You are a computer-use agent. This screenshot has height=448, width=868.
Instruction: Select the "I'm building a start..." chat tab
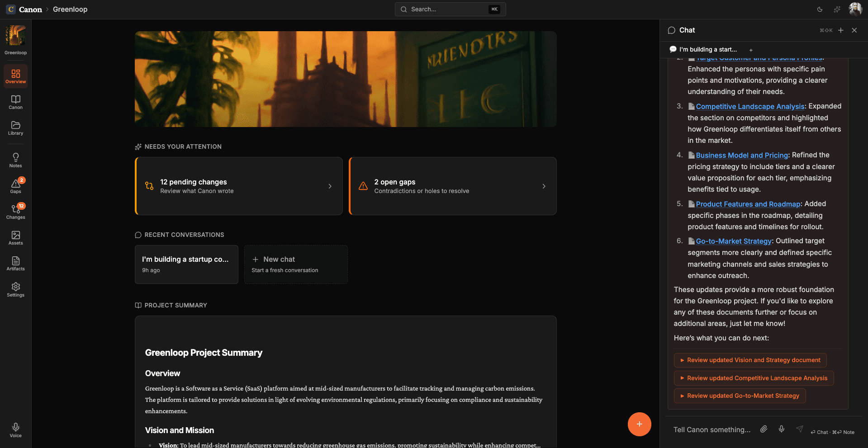coord(703,49)
